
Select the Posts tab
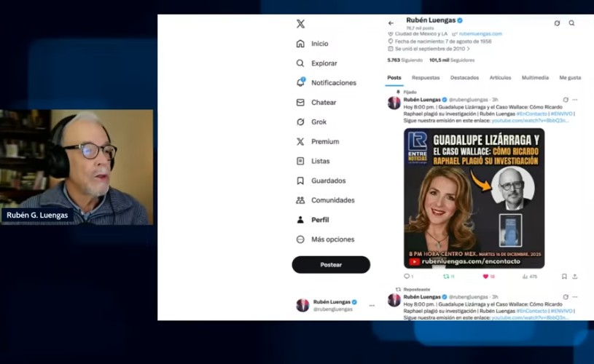(x=394, y=78)
